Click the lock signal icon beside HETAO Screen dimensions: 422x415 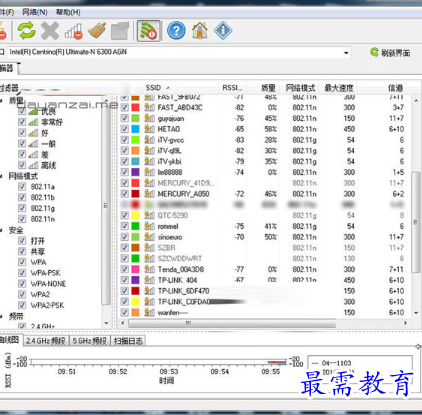pos(149,129)
